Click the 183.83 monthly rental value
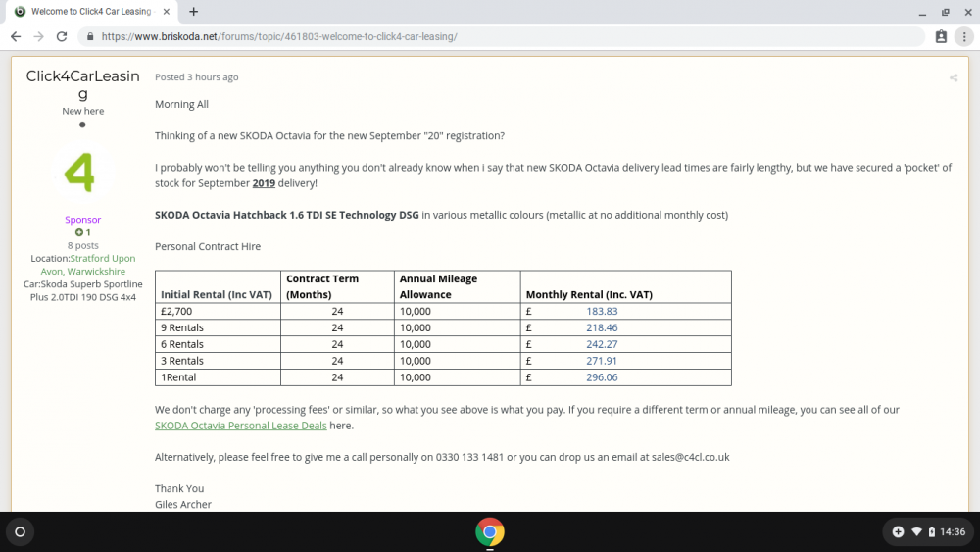The height and width of the screenshot is (552, 980). (602, 312)
